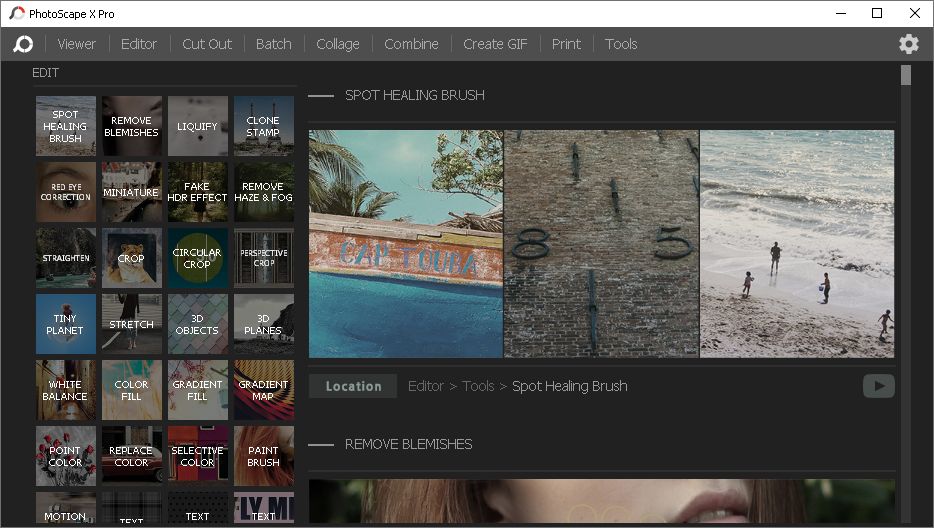Open the Create GIF tab
Screen dimensions: 934x528
[x=495, y=44]
